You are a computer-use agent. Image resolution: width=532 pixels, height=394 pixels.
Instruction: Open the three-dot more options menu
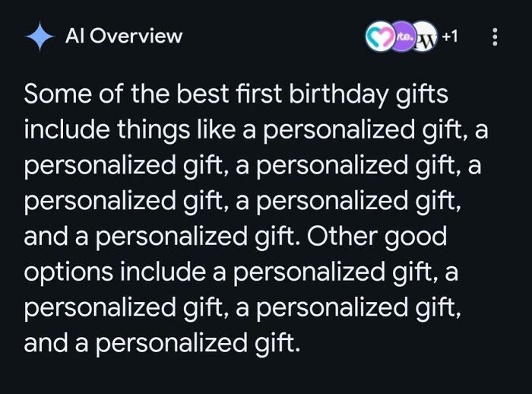[495, 37]
